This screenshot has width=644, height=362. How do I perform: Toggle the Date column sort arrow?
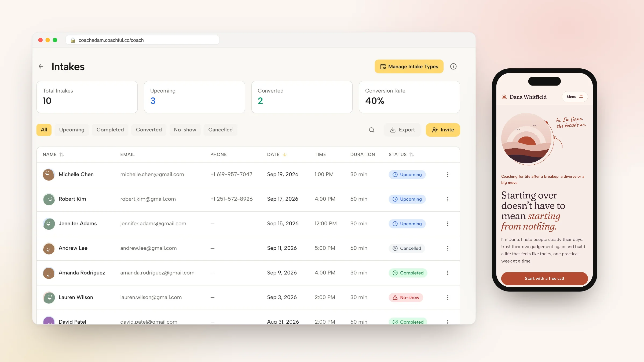coord(285,154)
